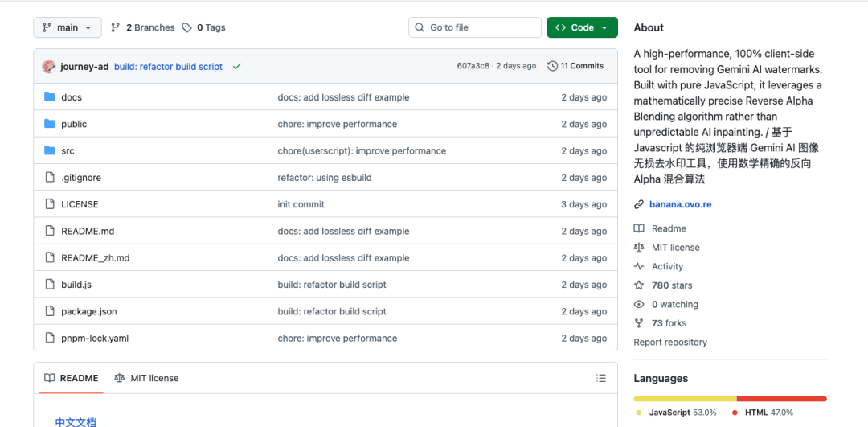Viewport: 868px width, 427px height.
Task: Open the LICENSE file
Action: (80, 204)
